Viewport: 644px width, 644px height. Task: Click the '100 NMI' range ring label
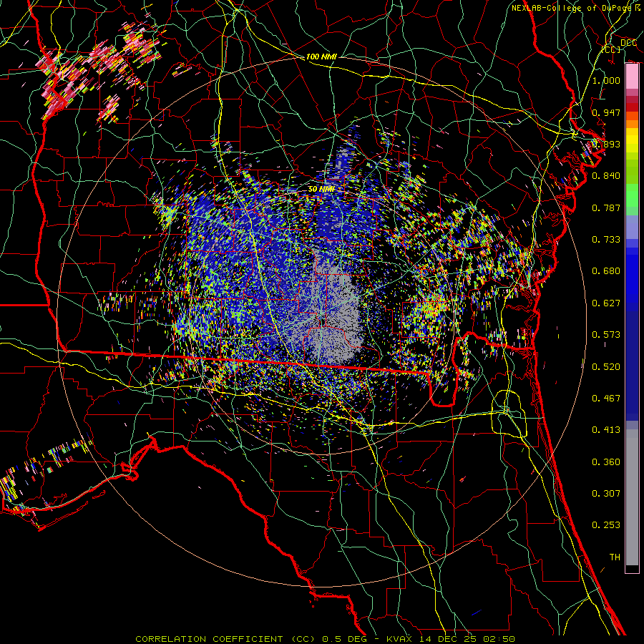click(321, 57)
